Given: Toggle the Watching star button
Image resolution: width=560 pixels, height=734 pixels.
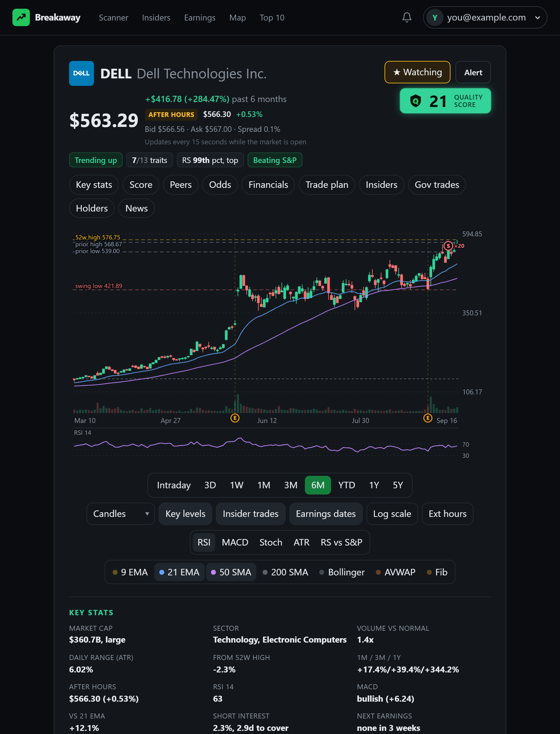Looking at the screenshot, I should coord(417,72).
